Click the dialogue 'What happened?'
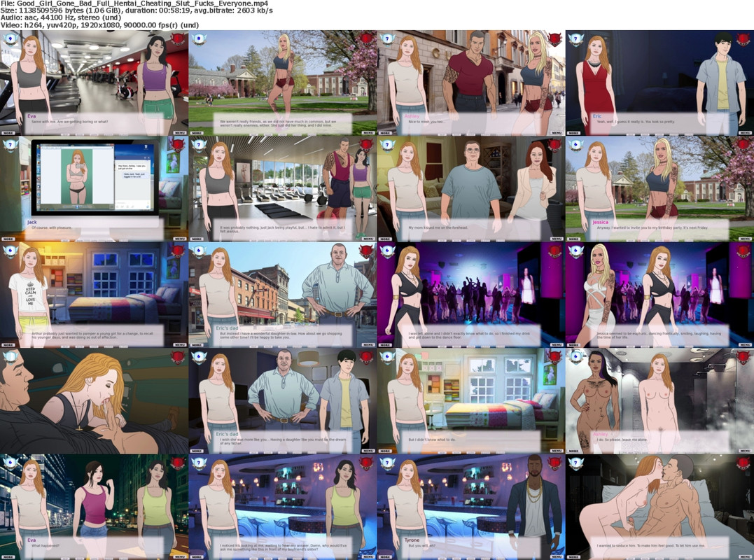This screenshot has height=560, width=754. click(x=46, y=545)
